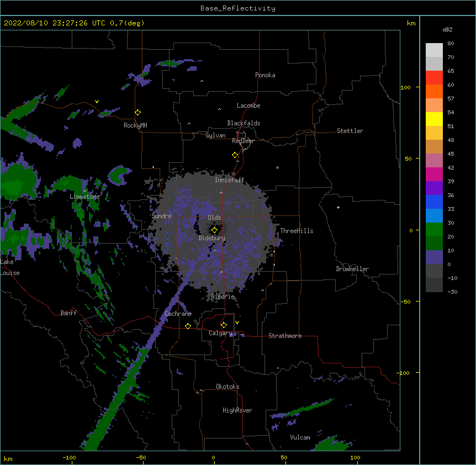Pick the purple 36–39 dBZ legend swatch
Viewport: 476px width, 465px height.
[x=434, y=188]
